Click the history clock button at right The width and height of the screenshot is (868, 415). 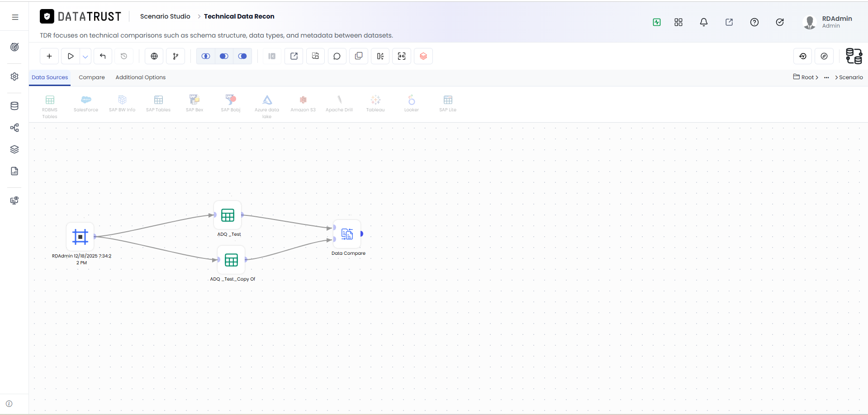pos(803,56)
